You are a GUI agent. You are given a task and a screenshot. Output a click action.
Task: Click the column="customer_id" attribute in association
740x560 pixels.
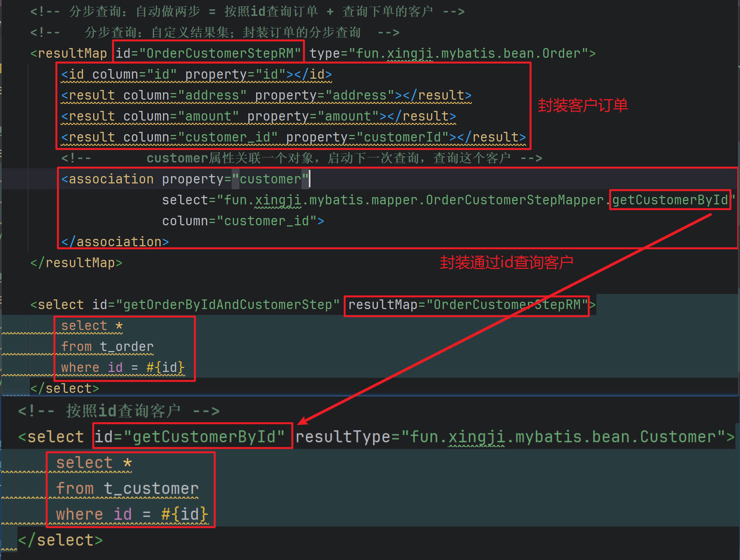click(x=243, y=221)
